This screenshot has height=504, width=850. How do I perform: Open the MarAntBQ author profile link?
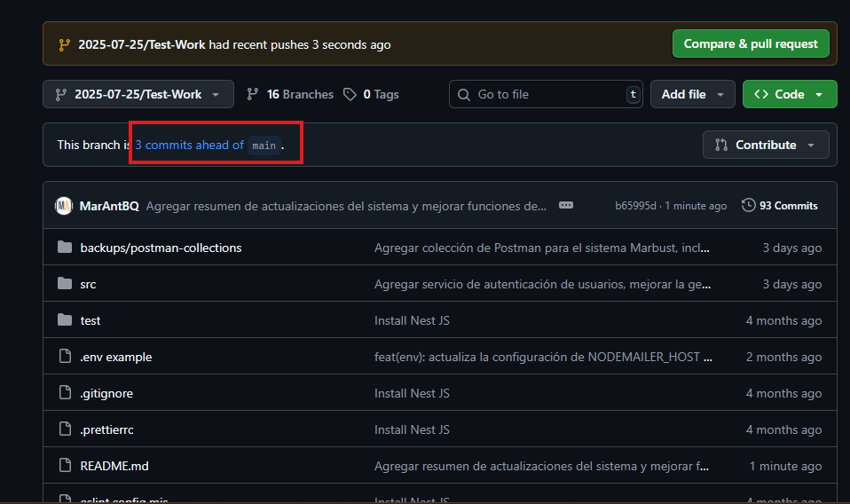(x=109, y=206)
